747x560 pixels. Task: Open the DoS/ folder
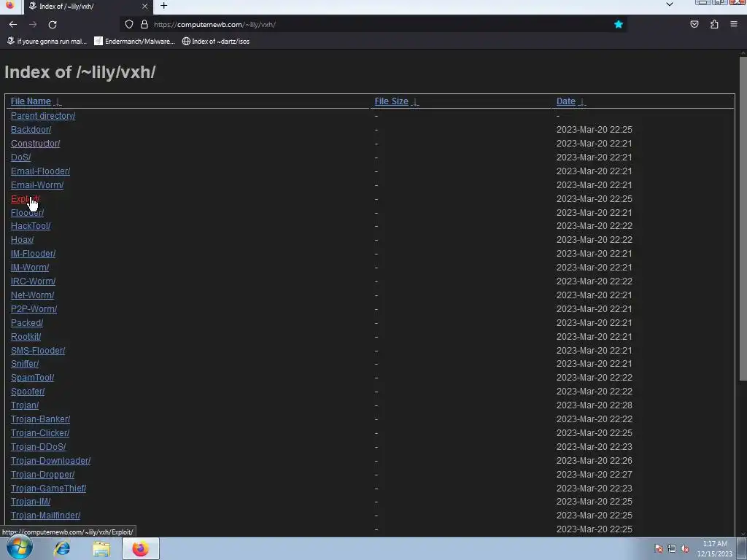(20, 157)
